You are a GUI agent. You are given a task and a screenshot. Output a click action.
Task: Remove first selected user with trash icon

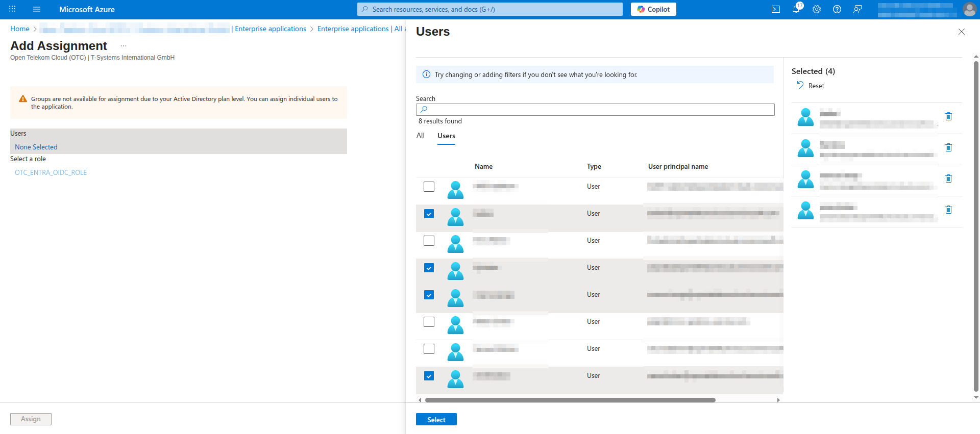(x=948, y=116)
